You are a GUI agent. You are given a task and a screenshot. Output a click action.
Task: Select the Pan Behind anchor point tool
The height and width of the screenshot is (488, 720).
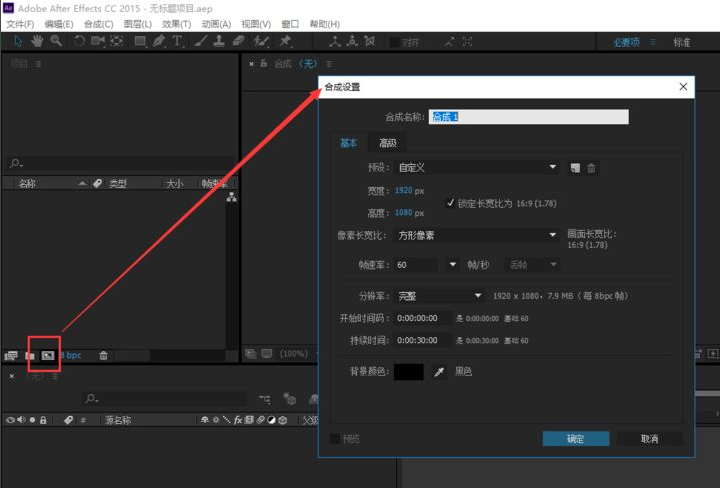click(117, 41)
